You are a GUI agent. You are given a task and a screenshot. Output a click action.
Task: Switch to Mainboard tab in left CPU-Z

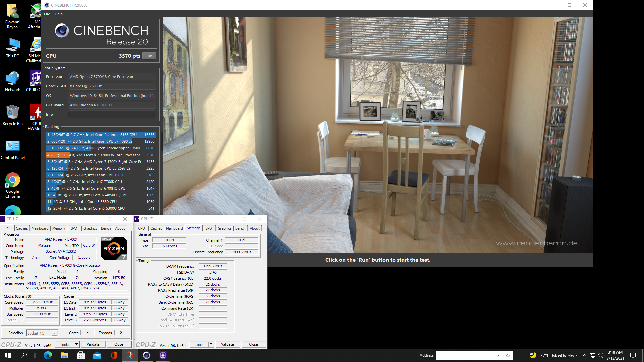(x=40, y=228)
